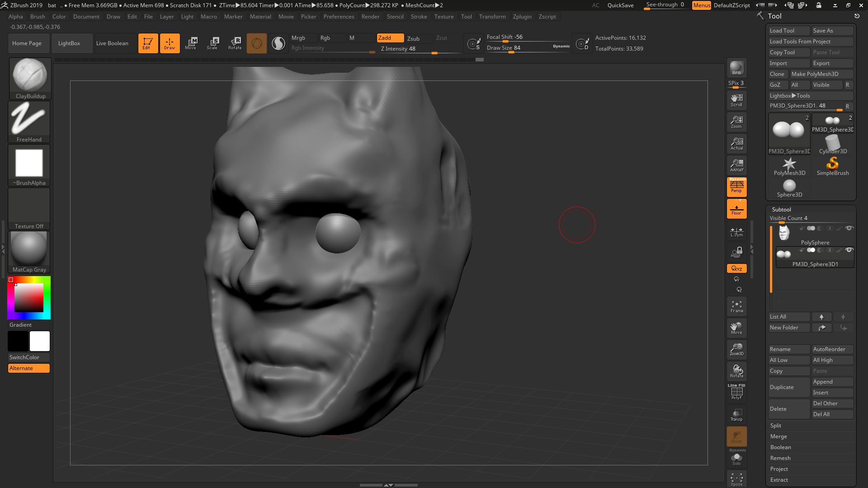The height and width of the screenshot is (488, 868).
Task: Activate Edit mode button
Action: click(148, 43)
